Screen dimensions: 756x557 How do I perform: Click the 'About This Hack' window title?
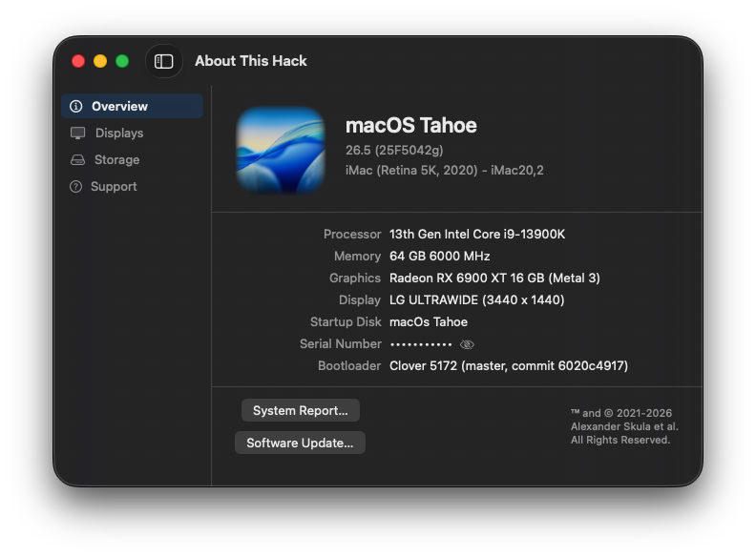tap(251, 61)
